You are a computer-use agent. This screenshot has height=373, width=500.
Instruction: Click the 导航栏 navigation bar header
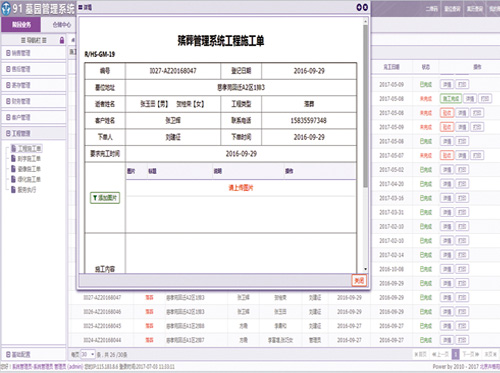point(34,40)
